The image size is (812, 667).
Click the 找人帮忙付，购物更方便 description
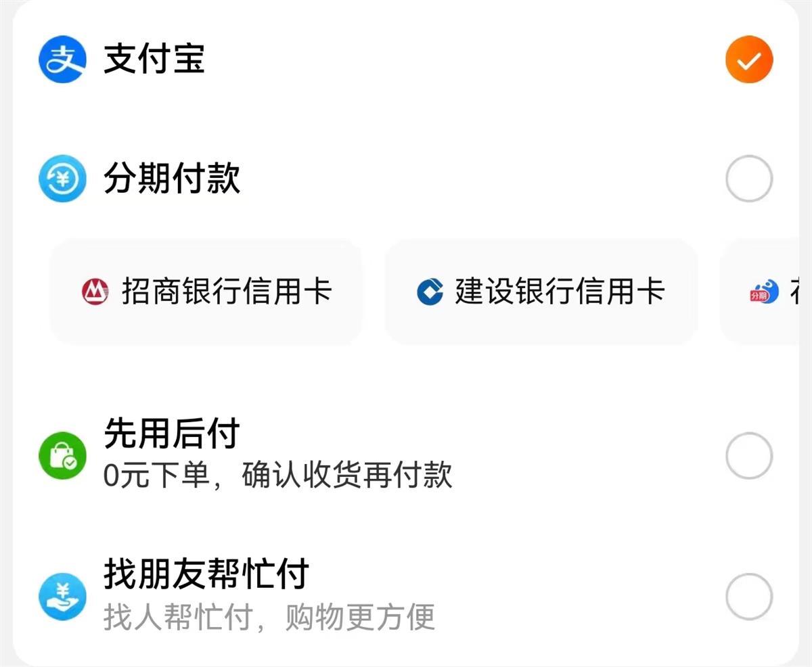pos(269,616)
